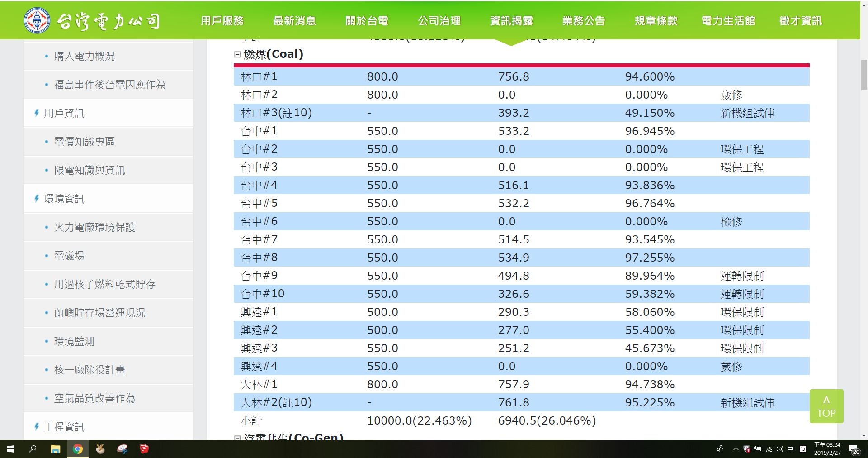Viewport: 868px width, 458px height.
Task: Click 興達#4 row name
Action: point(259,366)
